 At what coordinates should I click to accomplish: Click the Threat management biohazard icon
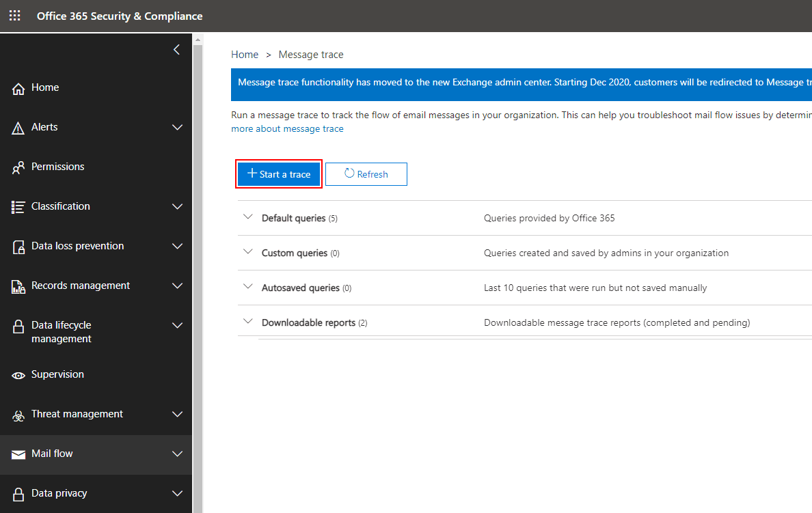point(18,415)
